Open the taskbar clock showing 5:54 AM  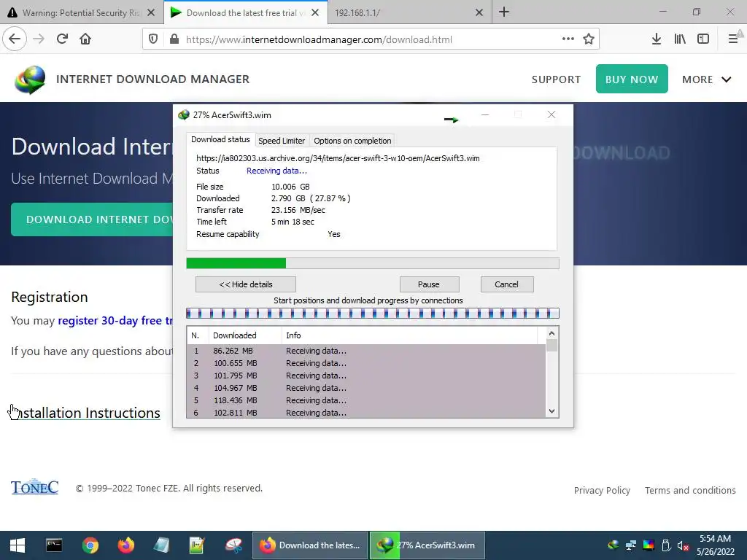[x=715, y=545]
